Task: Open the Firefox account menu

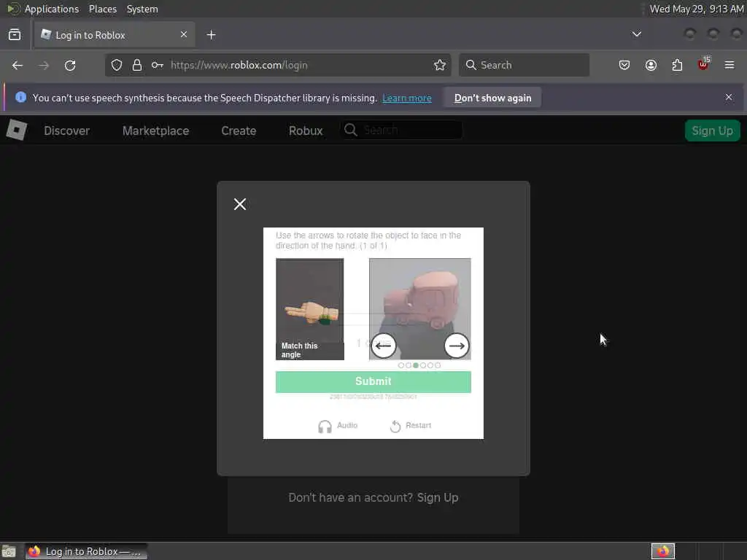Action: pos(651,65)
